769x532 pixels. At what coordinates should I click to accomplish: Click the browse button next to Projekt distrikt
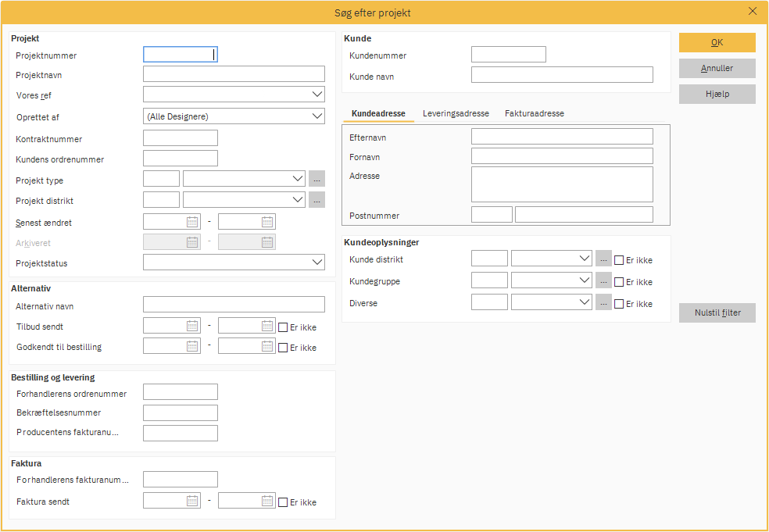tap(317, 200)
